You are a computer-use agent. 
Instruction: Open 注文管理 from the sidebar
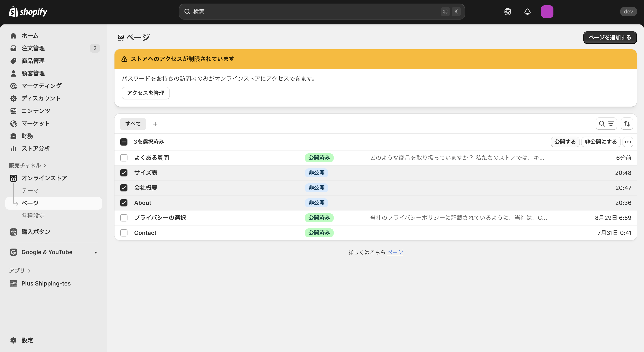pos(33,48)
